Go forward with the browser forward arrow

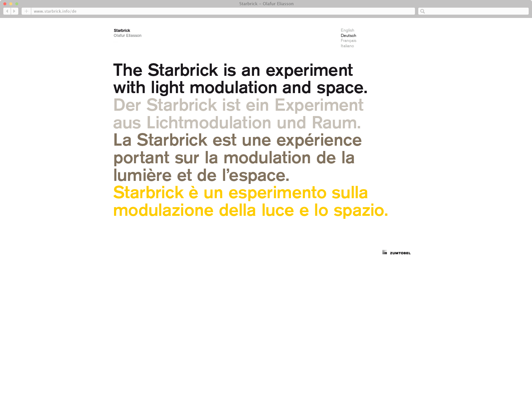click(14, 11)
